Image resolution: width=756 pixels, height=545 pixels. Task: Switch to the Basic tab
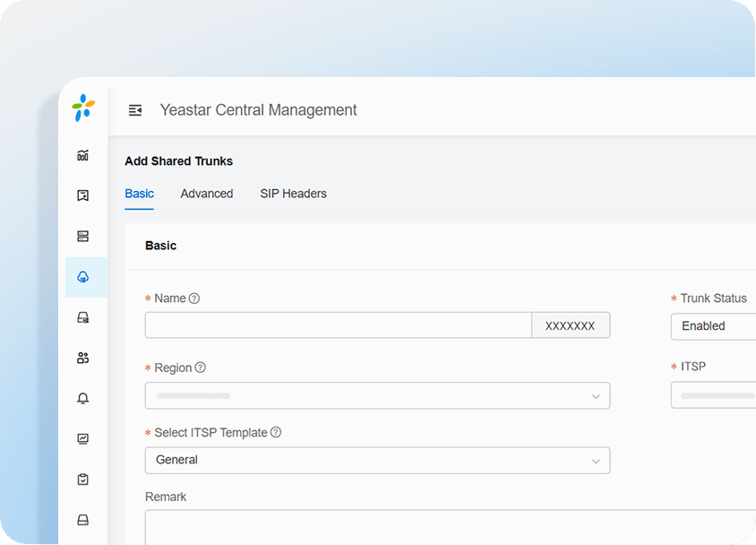point(140,194)
